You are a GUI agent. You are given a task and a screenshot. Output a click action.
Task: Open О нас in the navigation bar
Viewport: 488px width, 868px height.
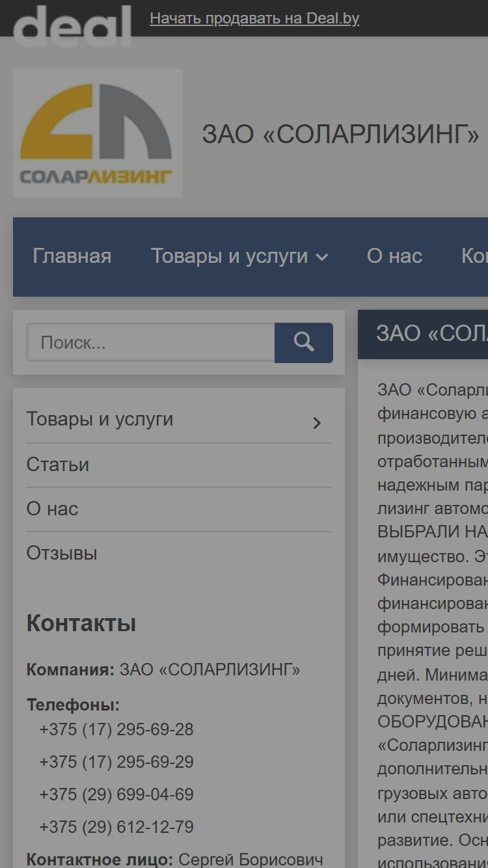(394, 256)
